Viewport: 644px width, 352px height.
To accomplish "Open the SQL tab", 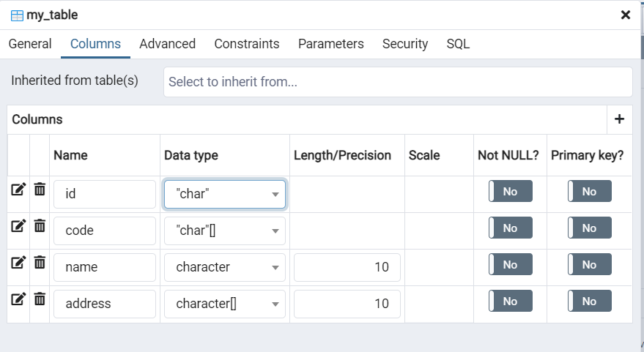I will [458, 44].
